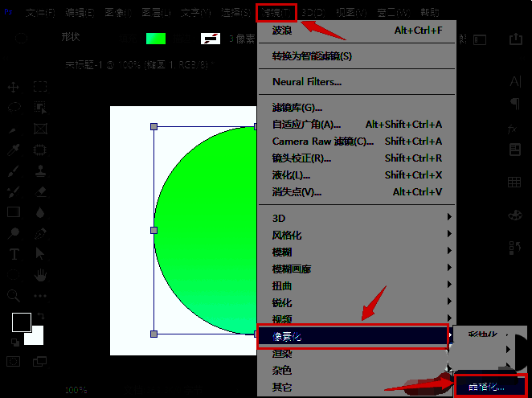
Task: Reset default foreground and background colors
Action: pos(14,342)
